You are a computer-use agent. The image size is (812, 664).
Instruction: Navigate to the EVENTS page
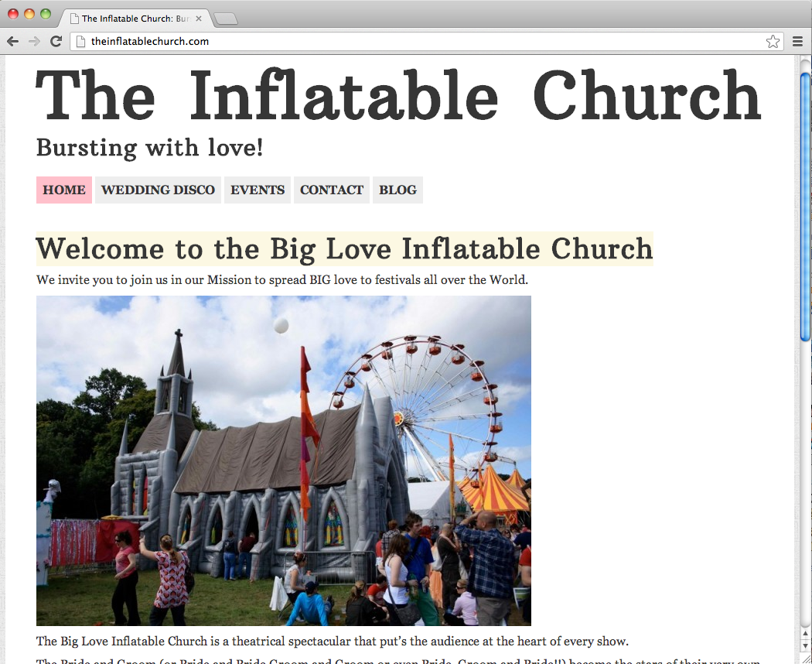click(x=258, y=190)
